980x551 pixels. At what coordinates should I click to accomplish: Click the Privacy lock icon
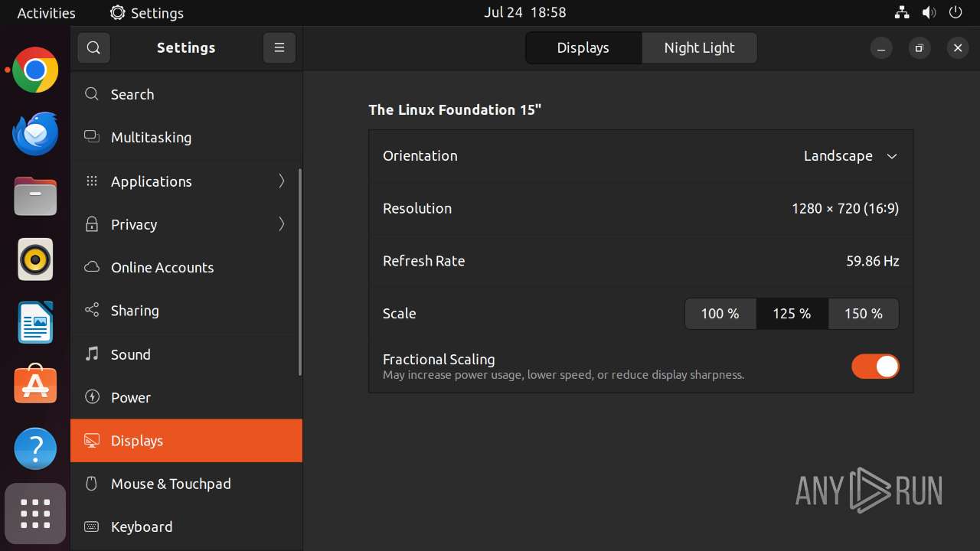tap(92, 224)
